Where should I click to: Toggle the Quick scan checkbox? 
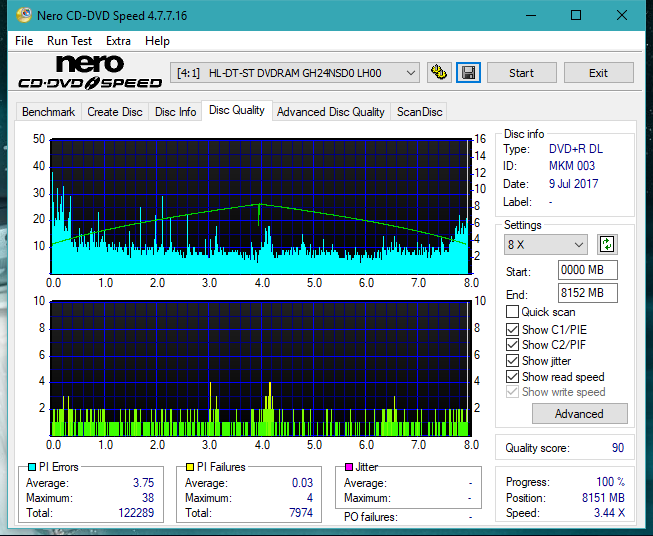tap(512, 312)
